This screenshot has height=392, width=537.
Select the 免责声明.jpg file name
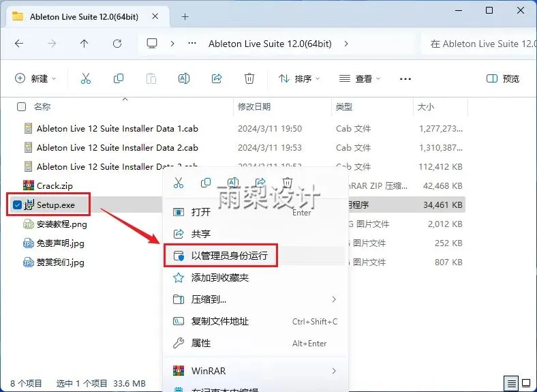pos(60,243)
